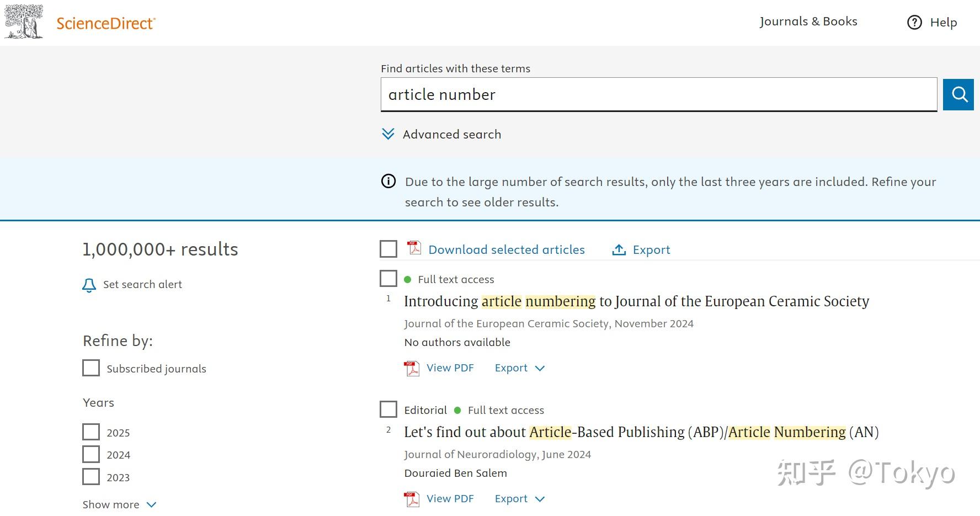Open the Help menu
This screenshot has width=980, height=516.
[x=944, y=23]
